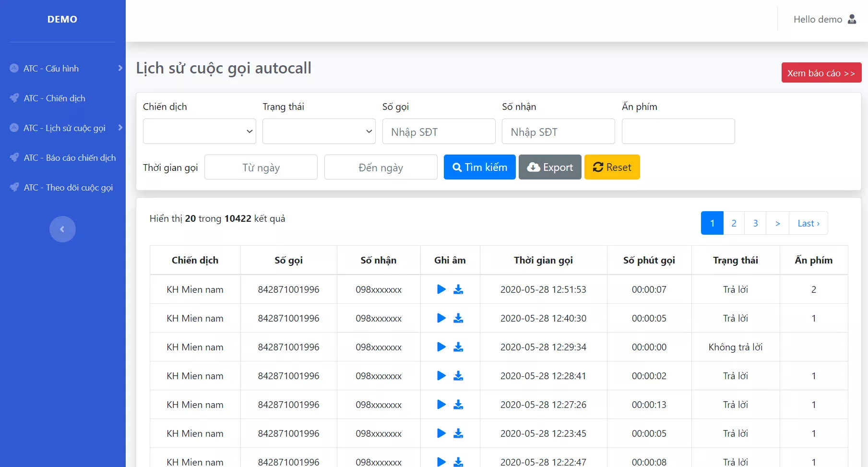Click the rocket icon beside ATC - Chiến dịch
Viewport: 868px width, 467px height.
click(14, 98)
